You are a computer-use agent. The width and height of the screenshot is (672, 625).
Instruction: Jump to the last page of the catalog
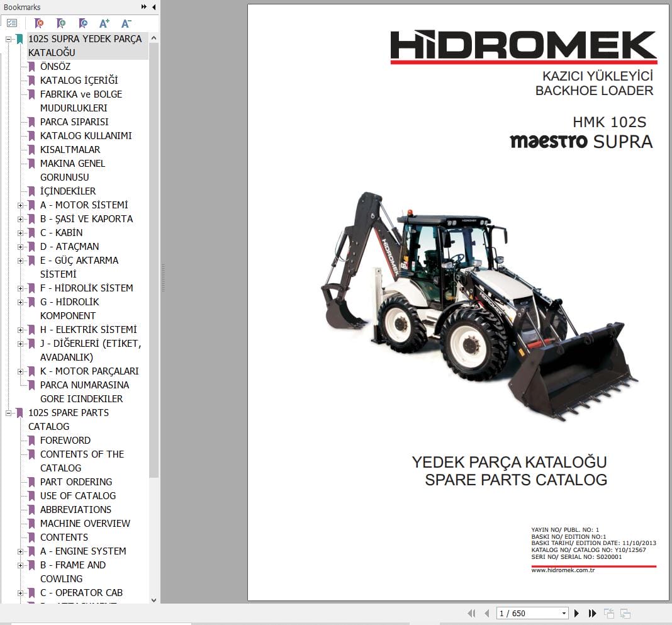click(592, 612)
